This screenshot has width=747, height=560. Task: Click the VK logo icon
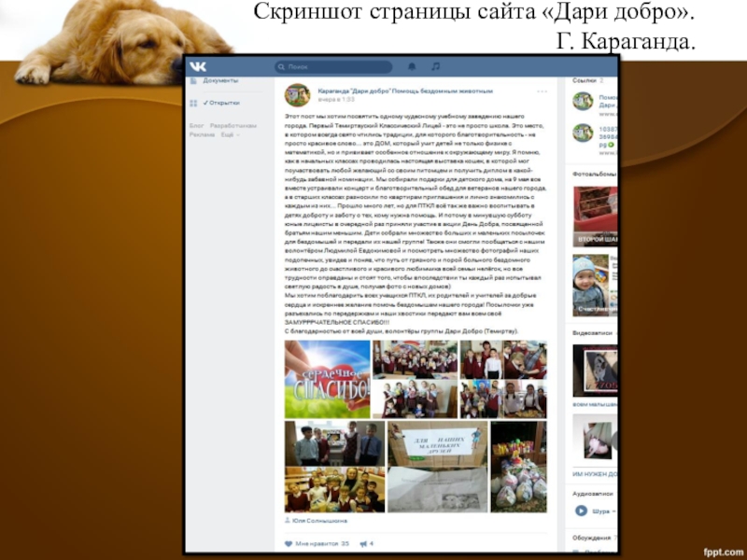[x=198, y=66]
